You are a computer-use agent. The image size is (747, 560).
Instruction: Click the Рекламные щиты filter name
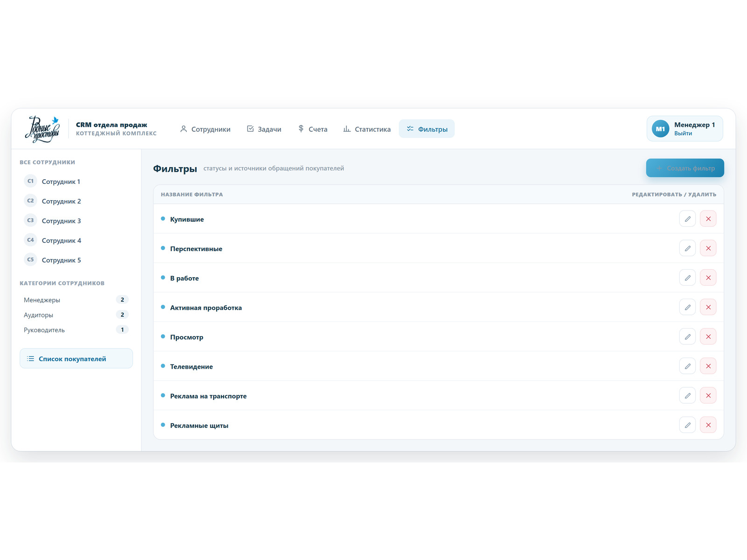coord(199,426)
